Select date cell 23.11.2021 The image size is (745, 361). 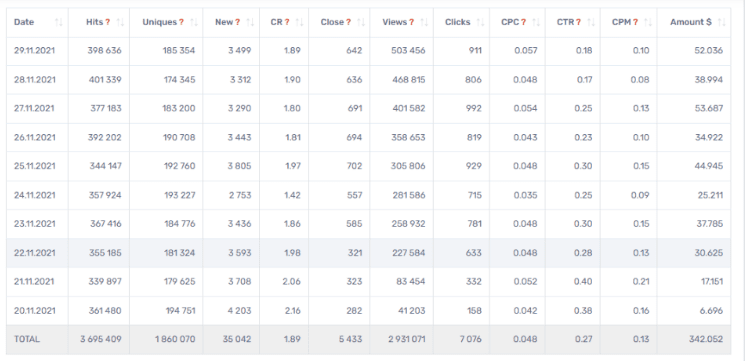(x=35, y=224)
